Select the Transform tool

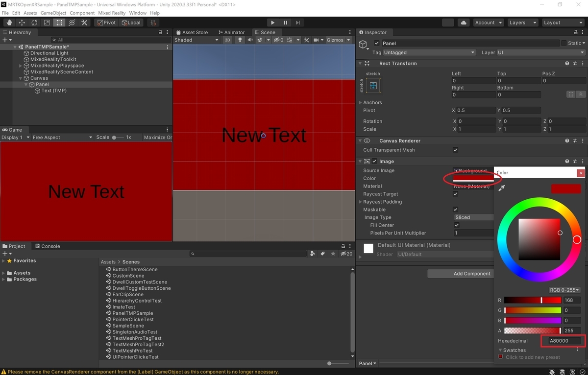pyautogui.click(x=72, y=23)
